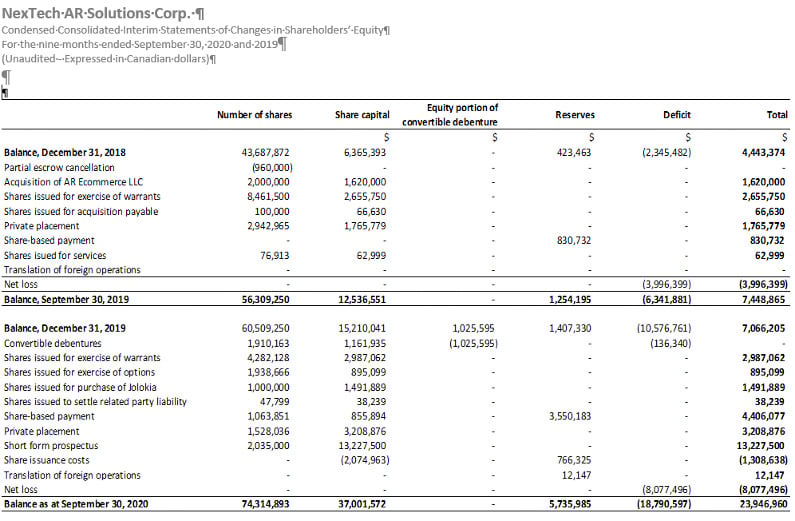The image size is (795, 521).
Task: Click the 2,942,965 private placement shares
Action: pos(268,226)
